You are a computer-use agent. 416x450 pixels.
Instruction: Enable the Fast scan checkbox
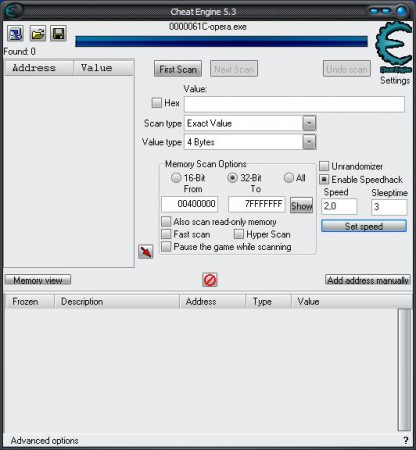[x=166, y=234]
